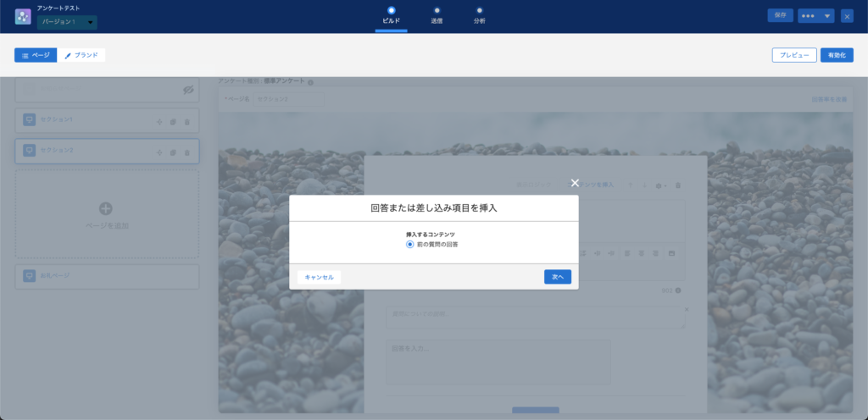Viewport: 868px width, 420px height.
Task: Click the 有効化 button
Action: [x=837, y=55]
